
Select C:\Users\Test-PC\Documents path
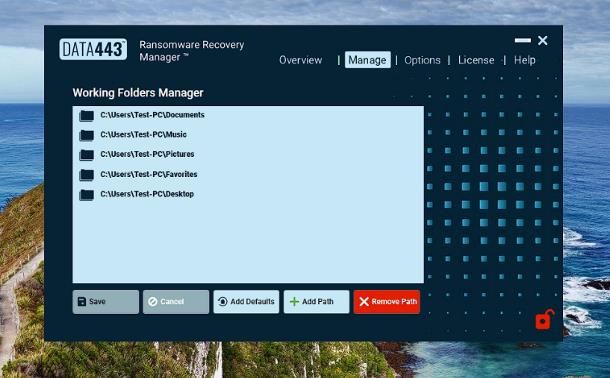point(152,115)
